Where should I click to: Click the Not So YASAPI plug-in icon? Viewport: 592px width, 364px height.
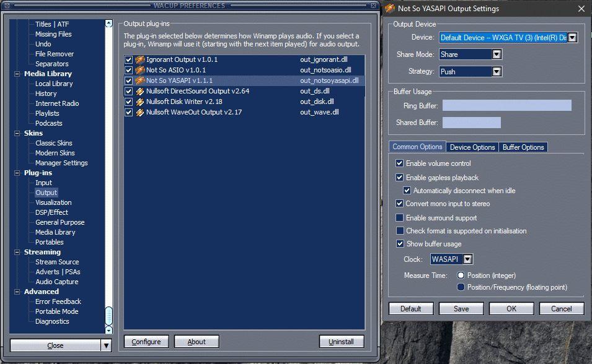[x=140, y=80]
